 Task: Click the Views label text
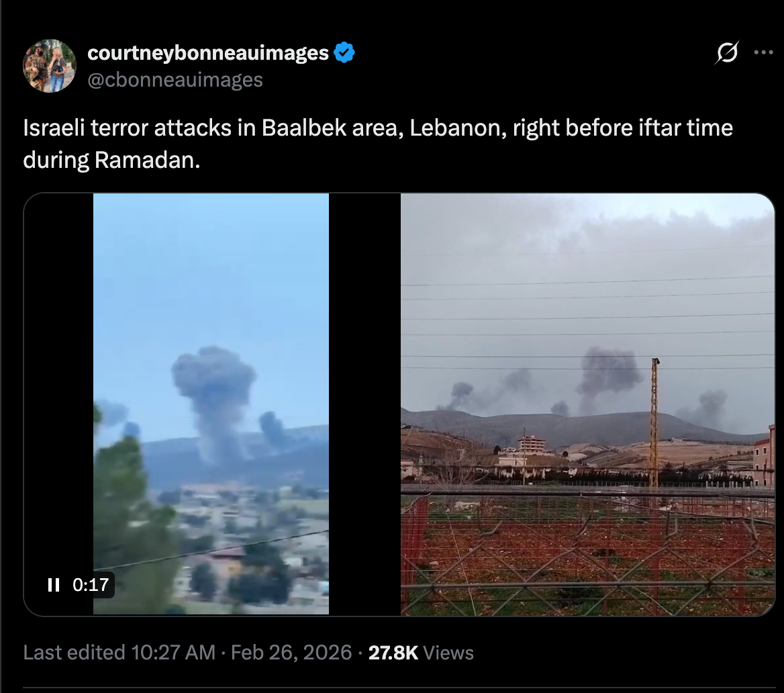[448, 653]
